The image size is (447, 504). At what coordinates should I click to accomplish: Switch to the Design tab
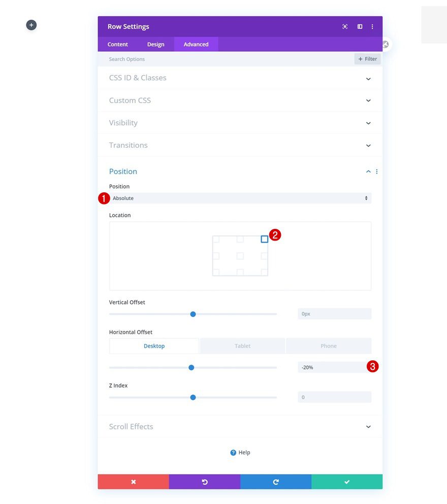point(156,44)
